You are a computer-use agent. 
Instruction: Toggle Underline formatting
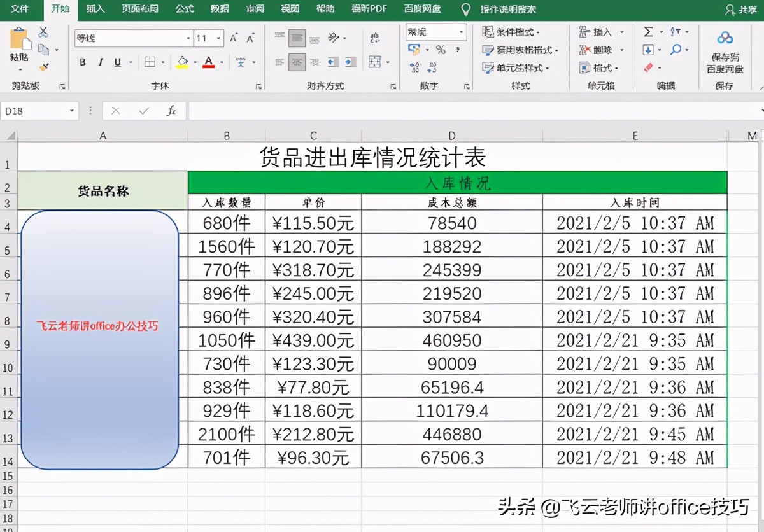[x=117, y=62]
